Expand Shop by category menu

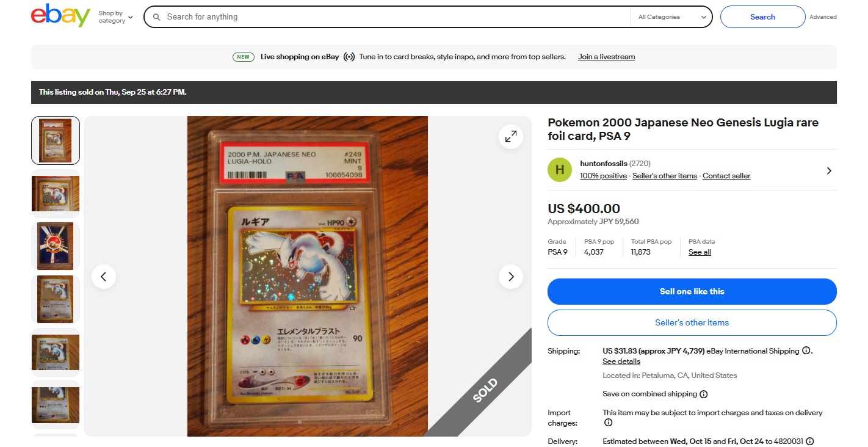tap(115, 17)
